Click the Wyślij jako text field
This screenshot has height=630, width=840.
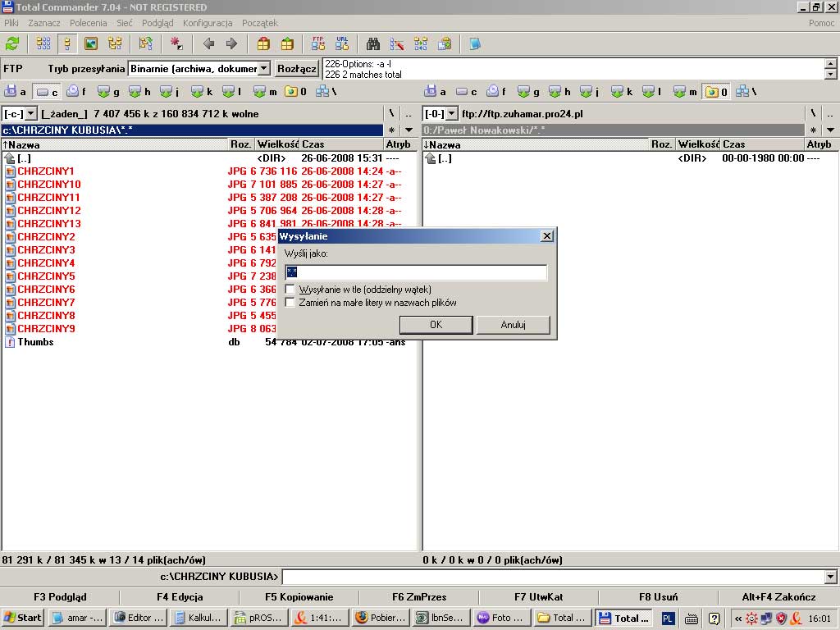point(415,272)
